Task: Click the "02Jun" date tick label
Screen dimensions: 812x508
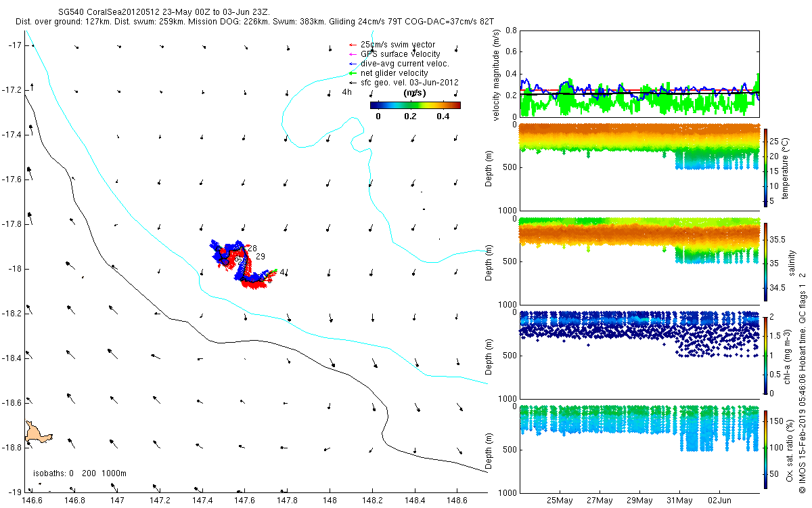Action: (x=719, y=501)
